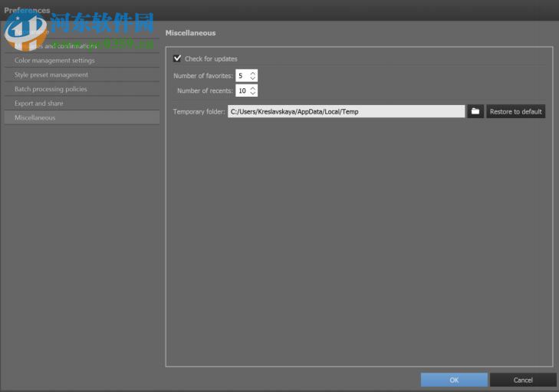Select the Miscellaneous section

(x=82, y=117)
